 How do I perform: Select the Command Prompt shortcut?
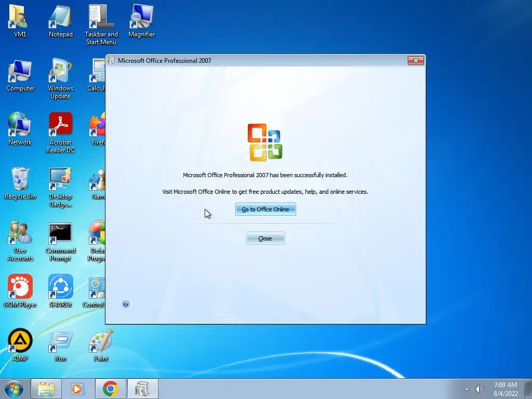(x=60, y=242)
